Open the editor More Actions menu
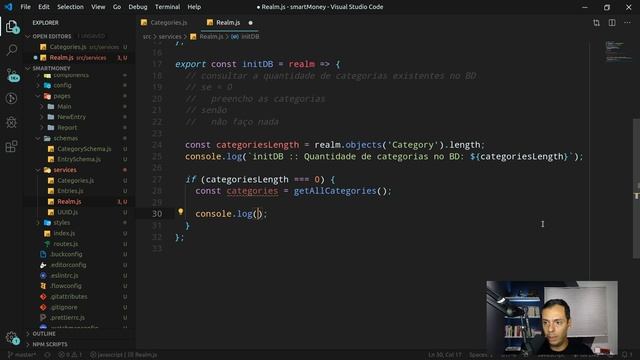The height and width of the screenshot is (360, 640). tap(627, 23)
